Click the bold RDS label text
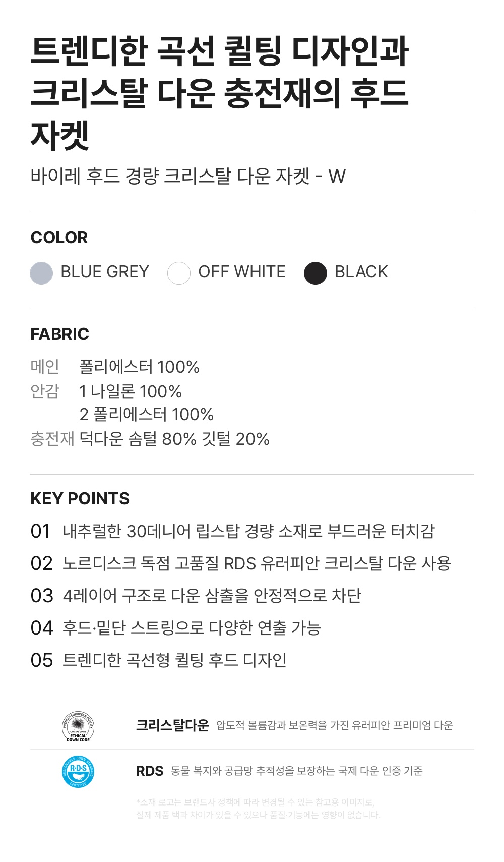Image resolution: width=504 pixels, height=862 pixels. click(150, 771)
